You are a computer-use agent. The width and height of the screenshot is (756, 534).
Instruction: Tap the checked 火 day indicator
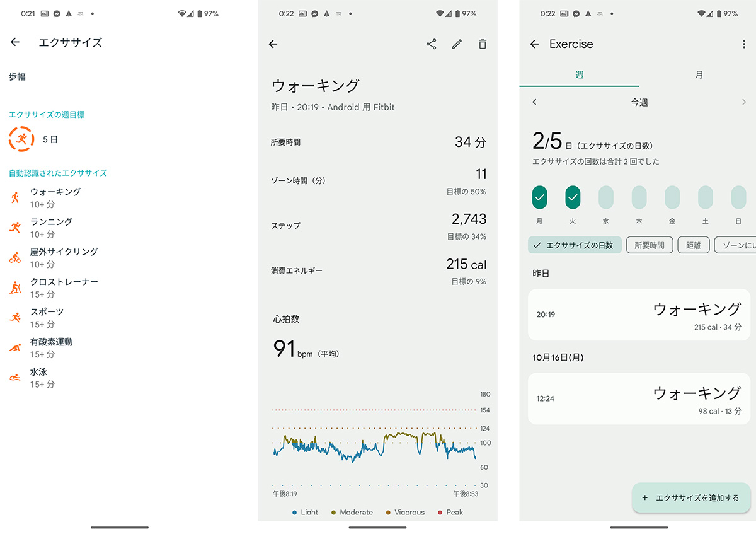point(573,197)
